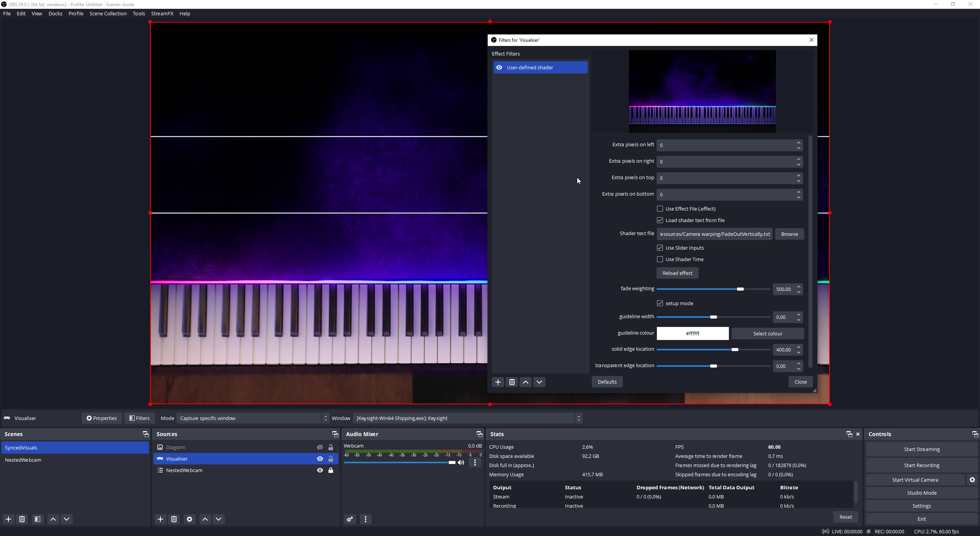Mute the Webcam audio speaker icon
This screenshot has height=536, width=980.
(x=461, y=462)
